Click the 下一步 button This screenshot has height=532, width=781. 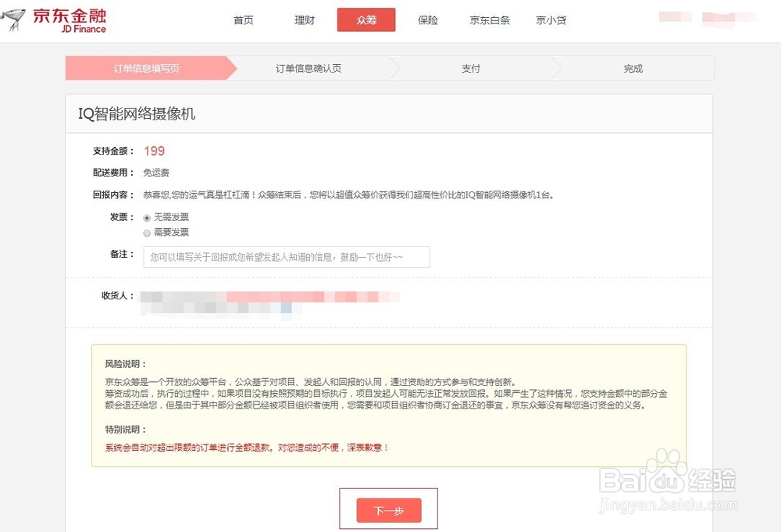388,509
